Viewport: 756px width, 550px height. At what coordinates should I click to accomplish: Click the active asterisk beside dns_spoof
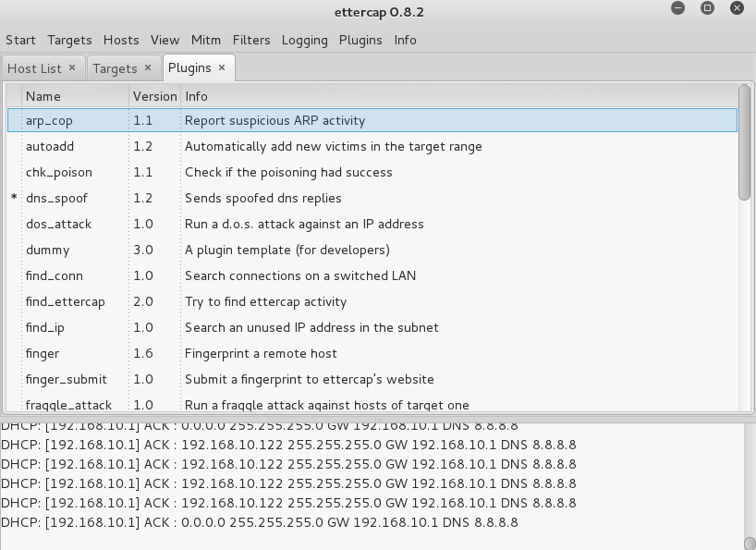[14, 197]
